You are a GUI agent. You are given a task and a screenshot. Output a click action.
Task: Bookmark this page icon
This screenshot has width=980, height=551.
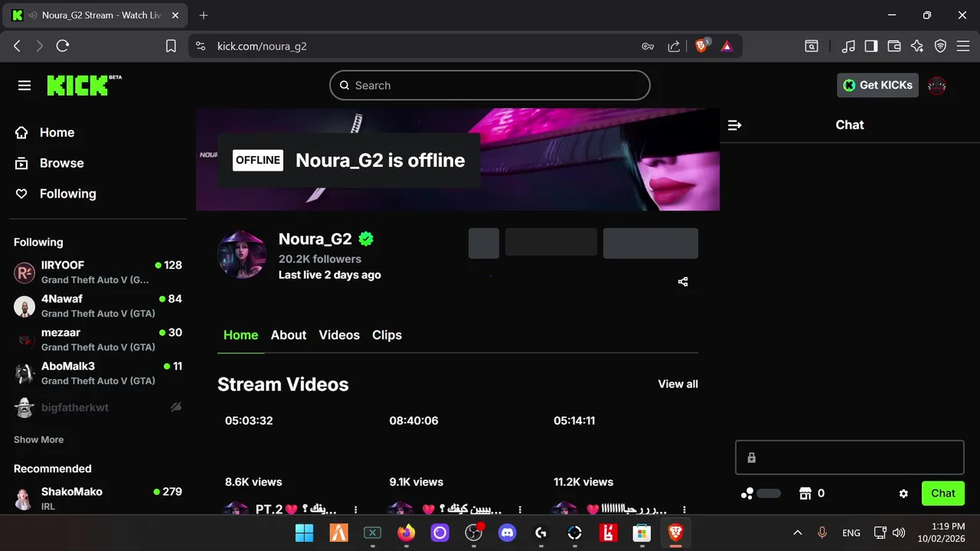[171, 46]
